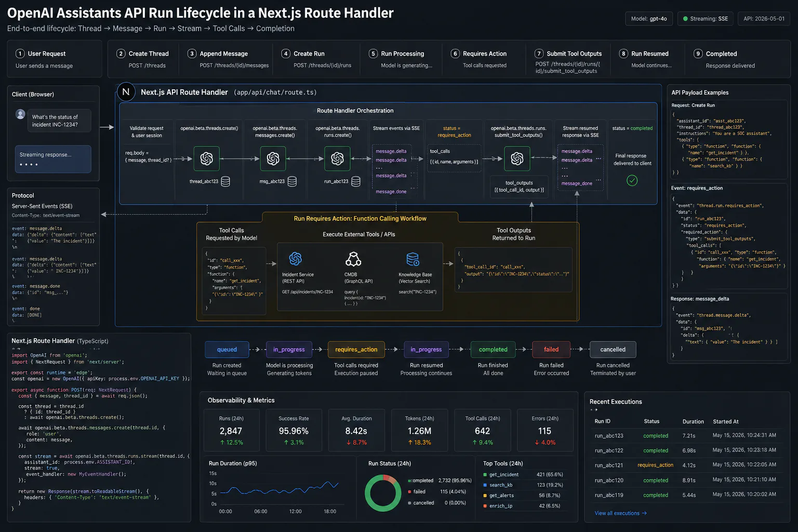The image size is (798, 532).
Task: Select the User Request step card
Action: pos(55,59)
